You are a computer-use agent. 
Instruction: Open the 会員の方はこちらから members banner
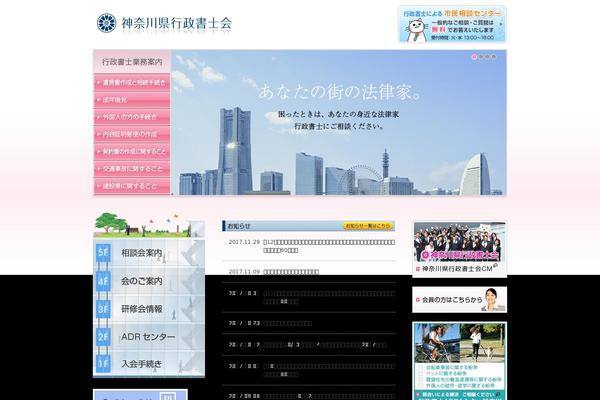click(459, 300)
